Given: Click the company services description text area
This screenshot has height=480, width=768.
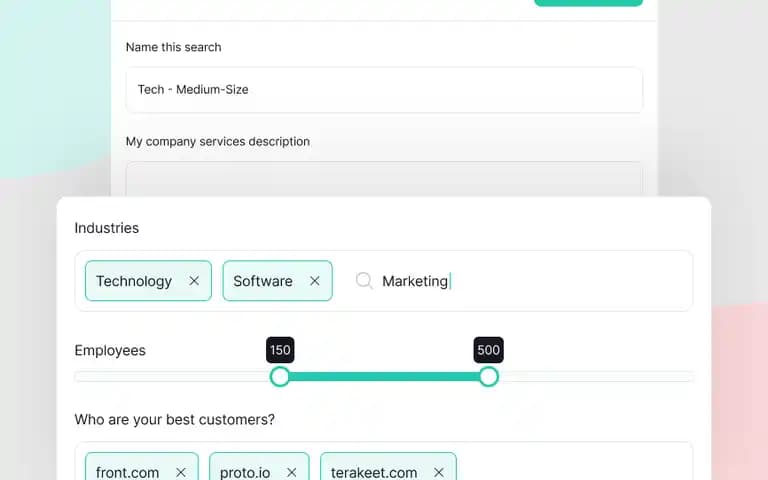Looking at the screenshot, I should (384, 179).
